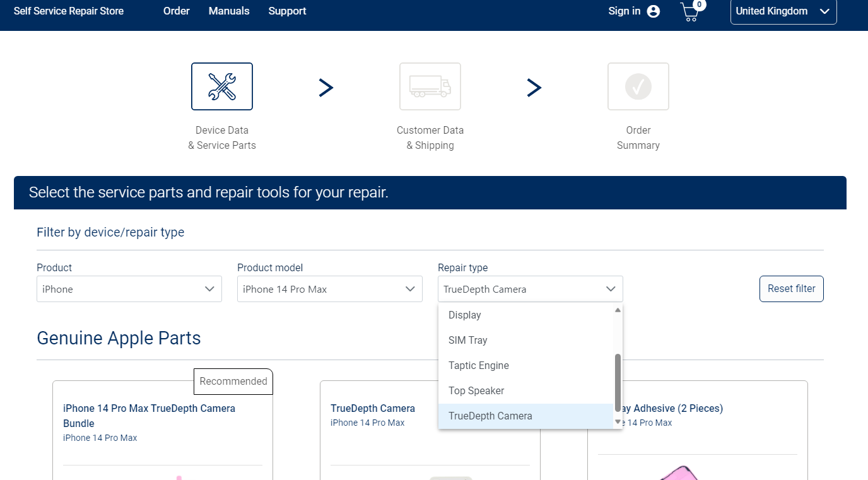Viewport: 868px width, 480px height.
Task: Open the Manuals menu in the header
Action: 229,11
